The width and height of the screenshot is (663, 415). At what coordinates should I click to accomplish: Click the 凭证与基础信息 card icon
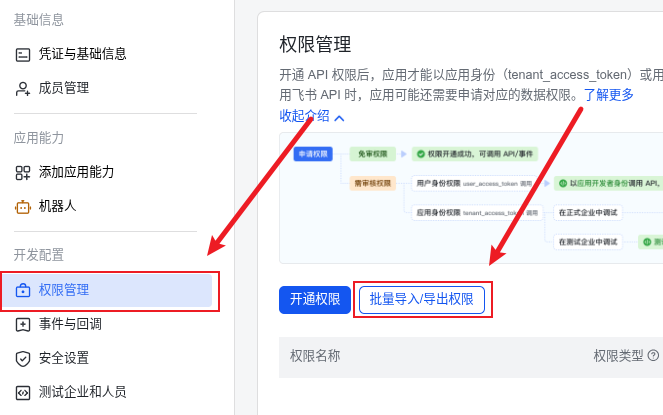[x=23, y=54]
